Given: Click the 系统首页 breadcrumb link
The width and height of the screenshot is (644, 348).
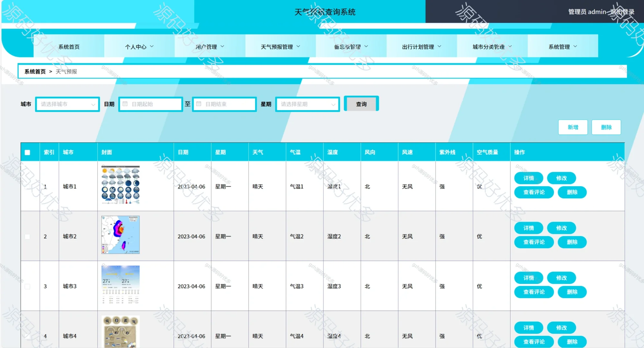Looking at the screenshot, I should [34, 71].
